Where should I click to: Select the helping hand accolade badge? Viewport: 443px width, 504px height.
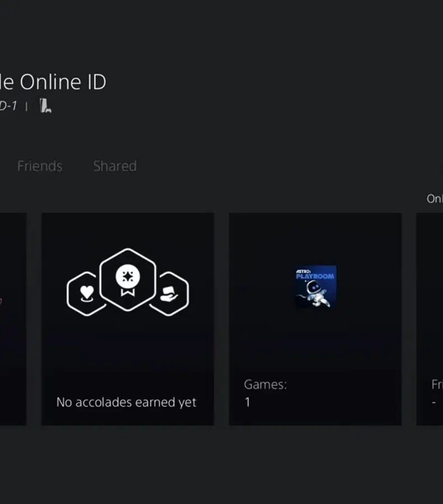coord(169,294)
